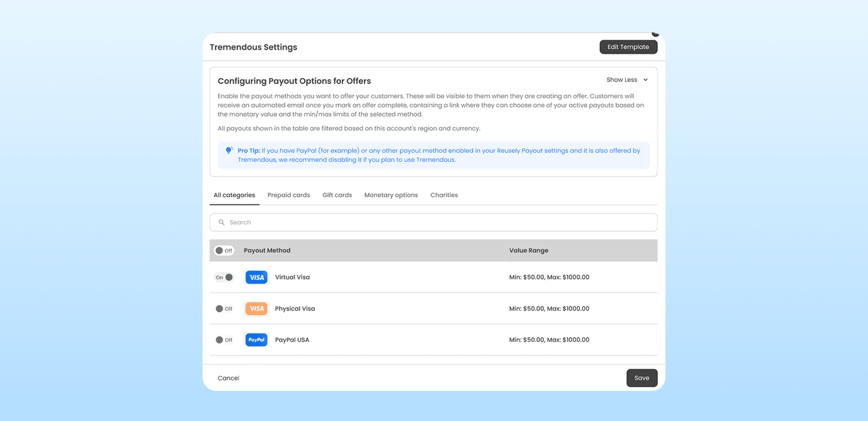Click the PayPal logo icon
The width and height of the screenshot is (868, 421).
pyautogui.click(x=256, y=340)
